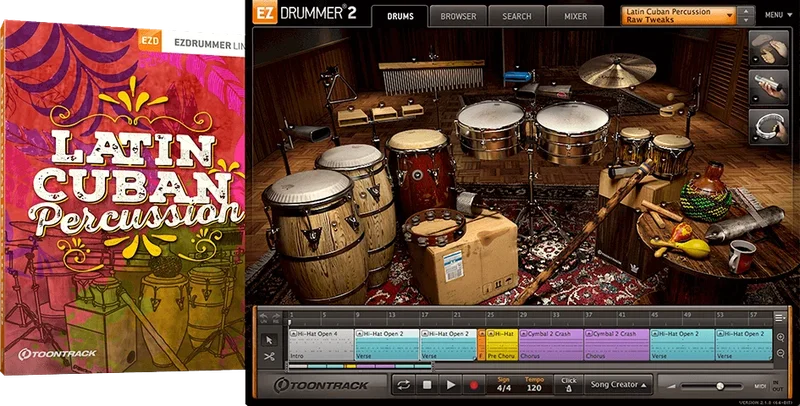Switch to the SEARCH tab
Image resolution: width=800 pixels, height=406 pixels.
517,16
